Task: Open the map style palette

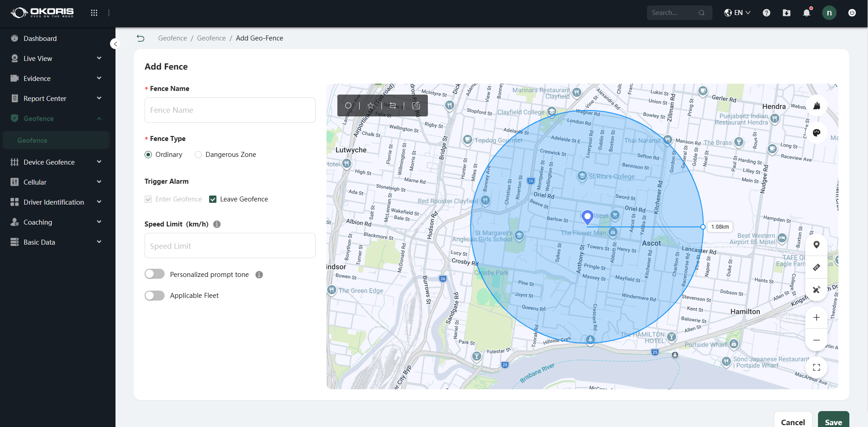Action: pyautogui.click(x=817, y=133)
